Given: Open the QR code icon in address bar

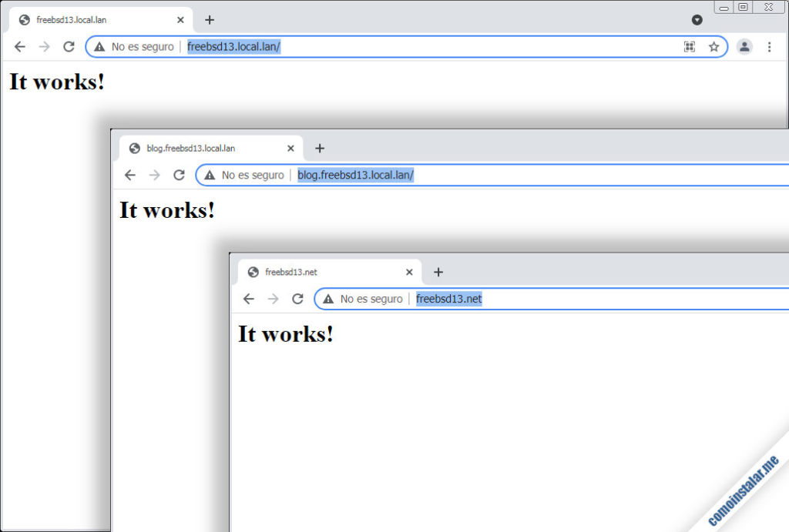Looking at the screenshot, I should 690,47.
